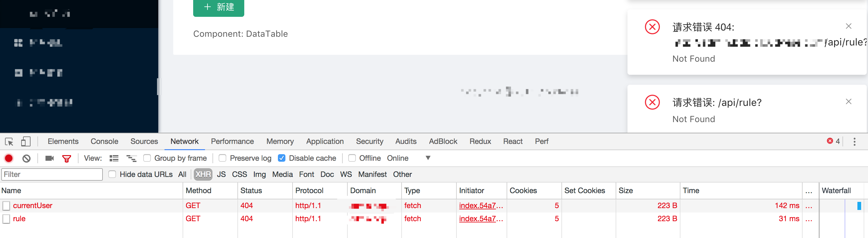
Task: Show All request types
Action: (182, 174)
